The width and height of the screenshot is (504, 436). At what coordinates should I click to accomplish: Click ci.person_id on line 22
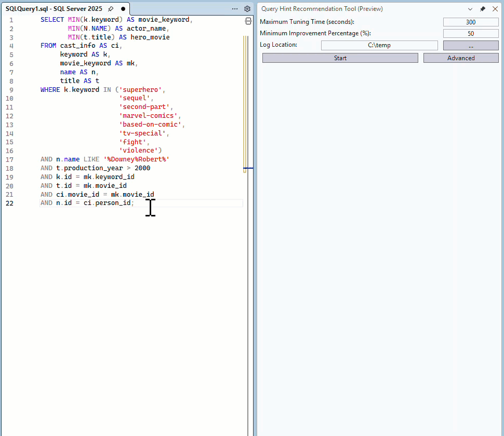pos(107,203)
